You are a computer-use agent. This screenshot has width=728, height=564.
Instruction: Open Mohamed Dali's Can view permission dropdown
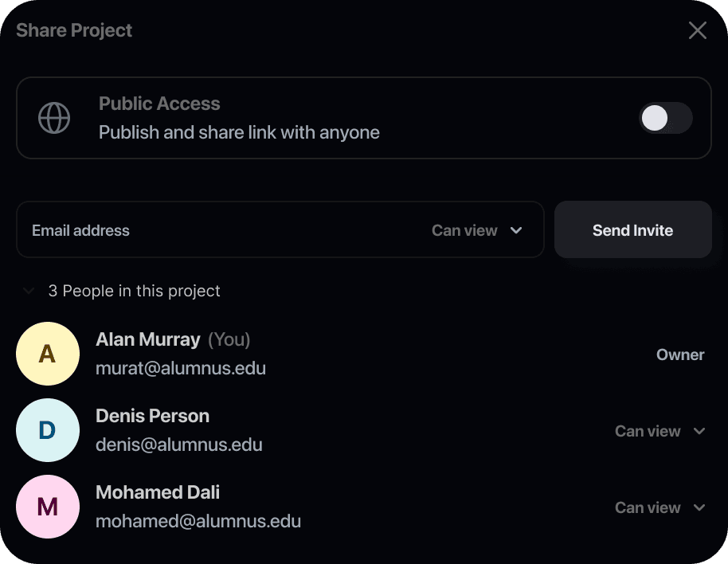tap(660, 507)
